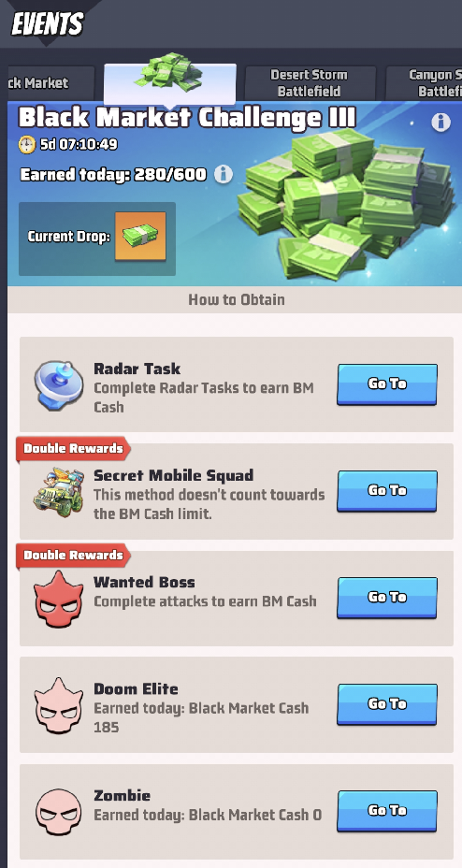This screenshot has width=462, height=868.
Task: Go To Secret Mobile Squad
Action: (x=387, y=490)
